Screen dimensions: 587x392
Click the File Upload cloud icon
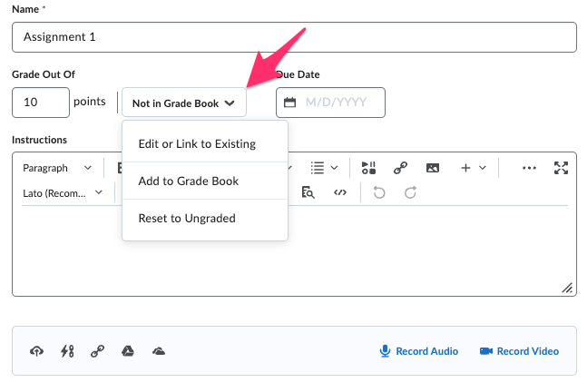pyautogui.click(x=37, y=351)
